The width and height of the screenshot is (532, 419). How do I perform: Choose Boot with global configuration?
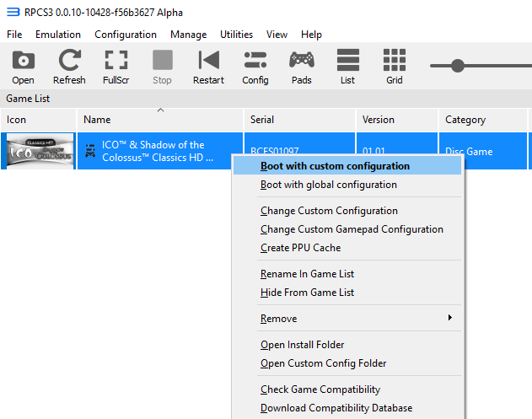click(x=347, y=185)
